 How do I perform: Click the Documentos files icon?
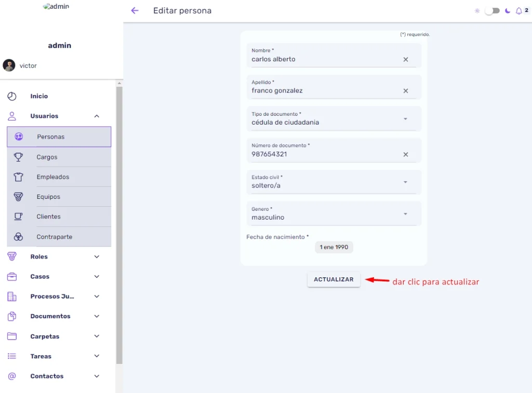[x=12, y=316]
